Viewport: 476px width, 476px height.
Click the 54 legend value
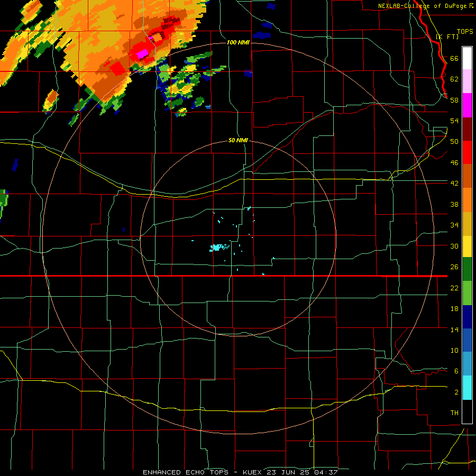point(454,121)
